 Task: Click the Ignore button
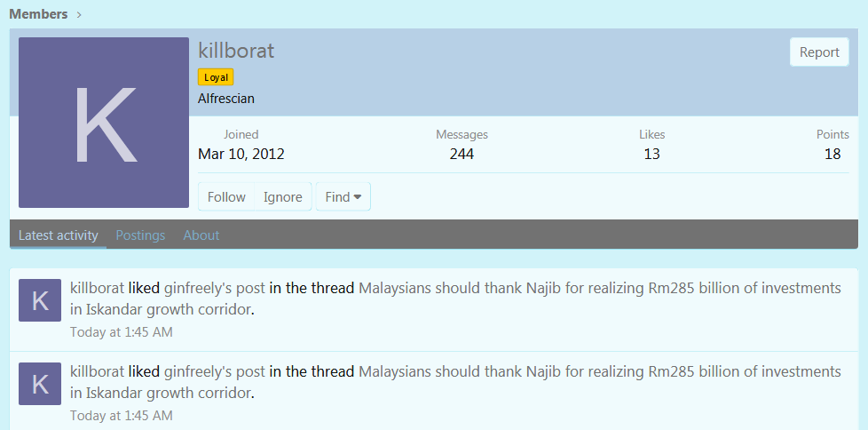click(x=283, y=196)
